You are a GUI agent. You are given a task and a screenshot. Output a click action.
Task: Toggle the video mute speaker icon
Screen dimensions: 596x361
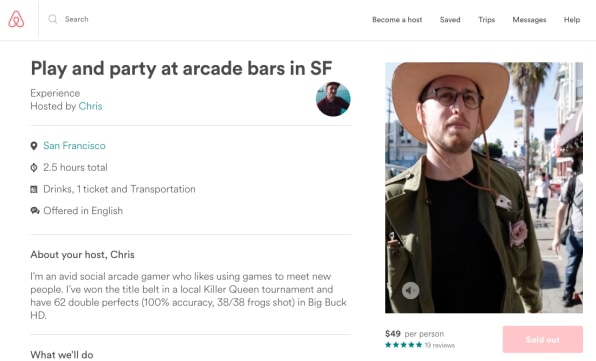coord(411,291)
